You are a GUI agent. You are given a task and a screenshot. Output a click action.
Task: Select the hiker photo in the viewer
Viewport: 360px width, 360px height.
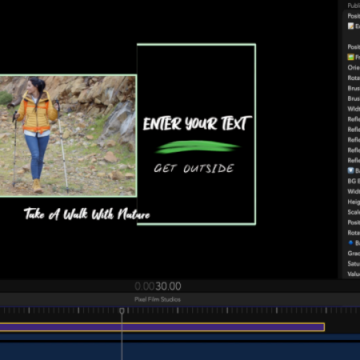(68, 136)
